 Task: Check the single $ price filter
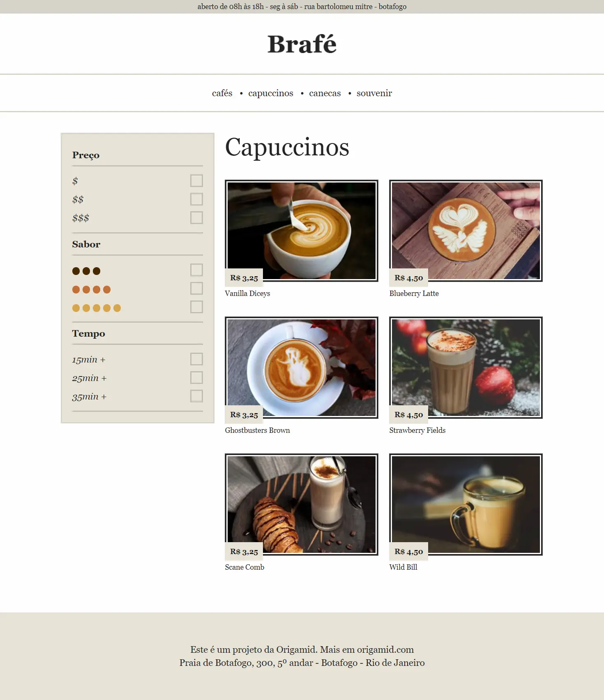(196, 181)
